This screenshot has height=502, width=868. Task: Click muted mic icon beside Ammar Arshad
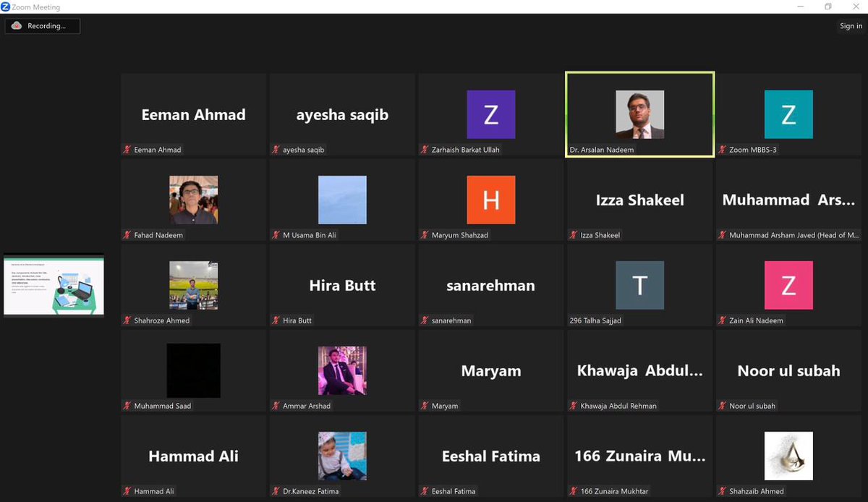click(x=276, y=406)
